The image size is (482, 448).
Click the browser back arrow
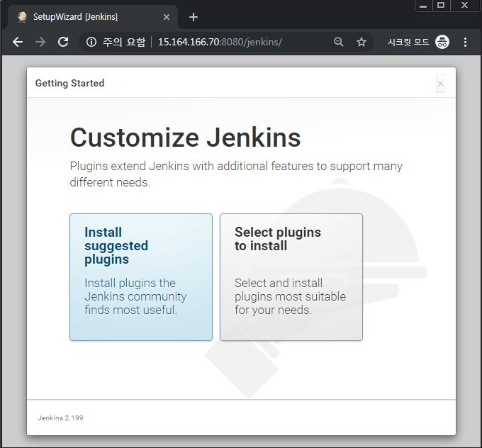(x=18, y=42)
